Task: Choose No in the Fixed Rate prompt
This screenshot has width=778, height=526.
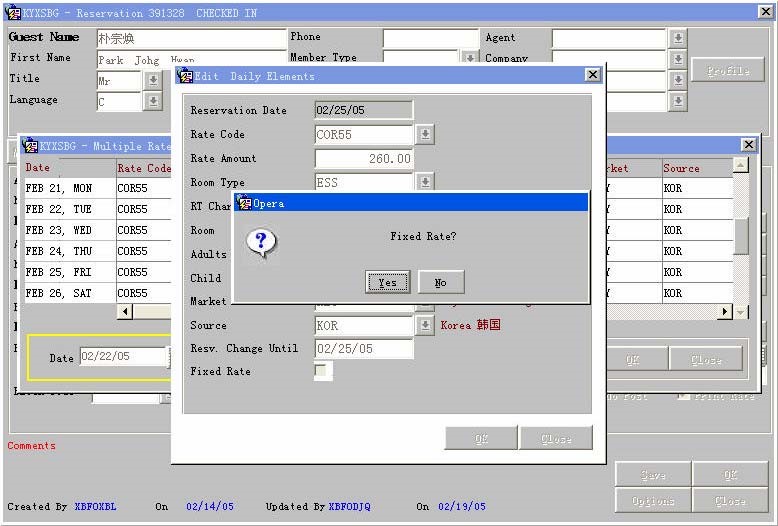Action: pyautogui.click(x=441, y=282)
